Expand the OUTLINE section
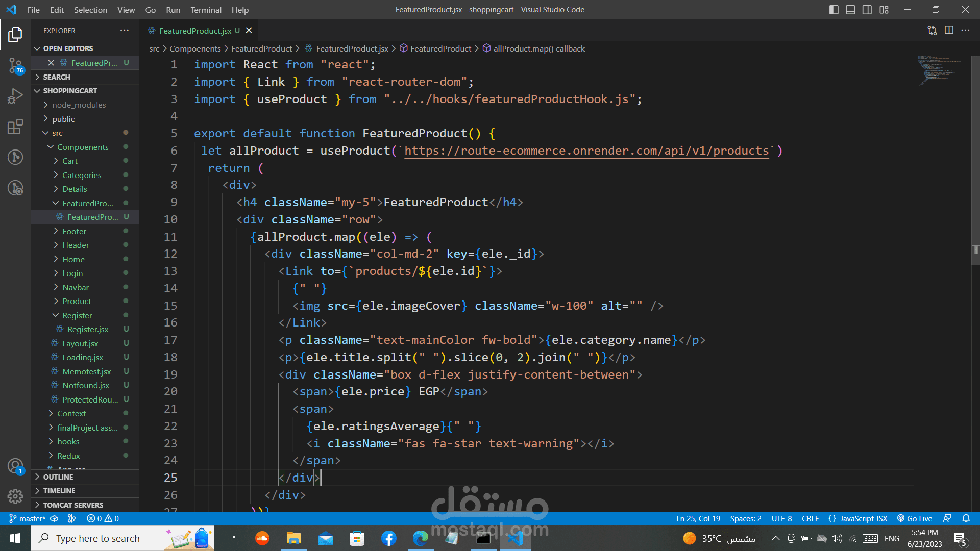Viewport: 980px width, 551px height. coord(58,477)
